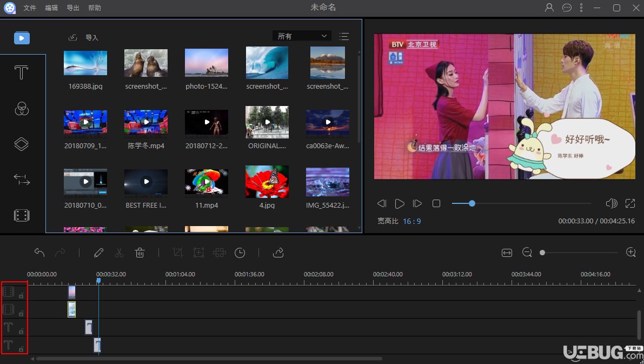Select the BEST FREE I... video thumbnail
Screen dimensions: 644x364
coord(146,182)
